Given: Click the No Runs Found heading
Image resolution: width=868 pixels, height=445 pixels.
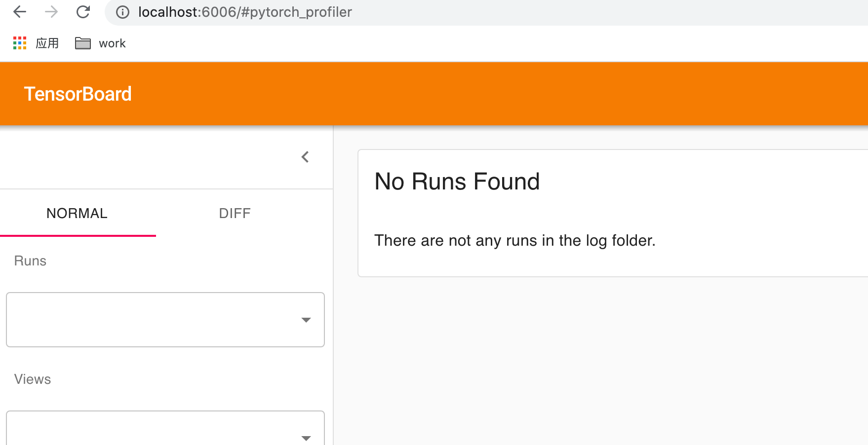Looking at the screenshot, I should [x=457, y=182].
